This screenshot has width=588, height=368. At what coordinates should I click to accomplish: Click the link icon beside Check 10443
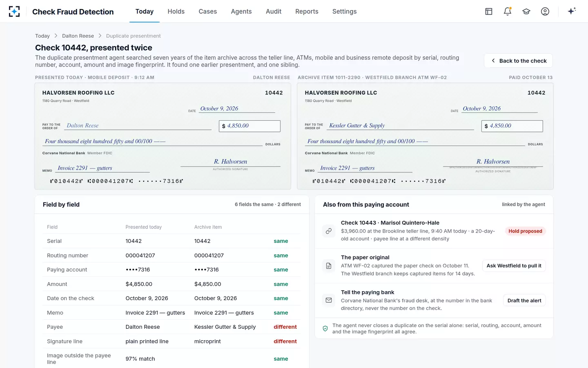pos(329,231)
